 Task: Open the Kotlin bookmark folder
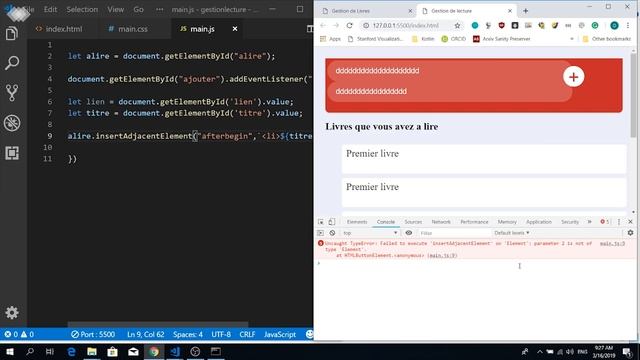tap(423, 39)
